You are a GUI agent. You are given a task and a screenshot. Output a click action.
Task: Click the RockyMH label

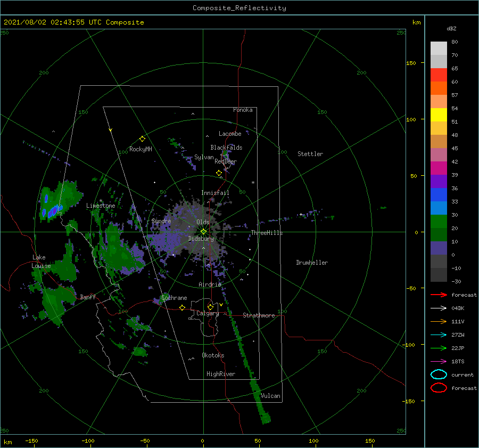click(x=141, y=149)
